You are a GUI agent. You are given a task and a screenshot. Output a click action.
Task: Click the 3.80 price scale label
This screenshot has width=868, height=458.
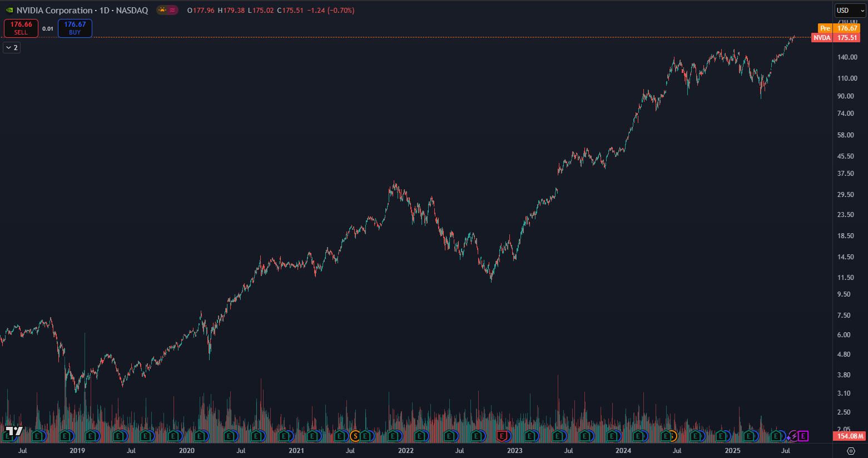(844, 375)
